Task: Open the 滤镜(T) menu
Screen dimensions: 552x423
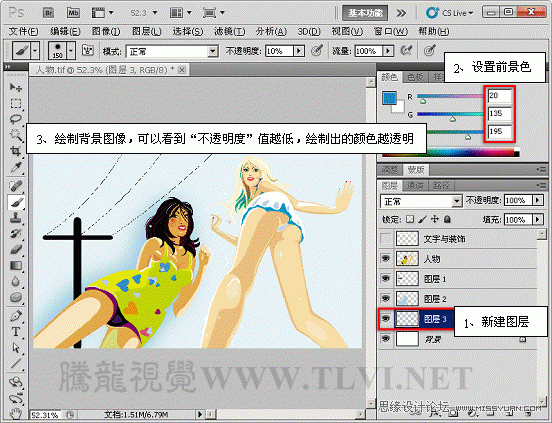Action: click(x=230, y=32)
